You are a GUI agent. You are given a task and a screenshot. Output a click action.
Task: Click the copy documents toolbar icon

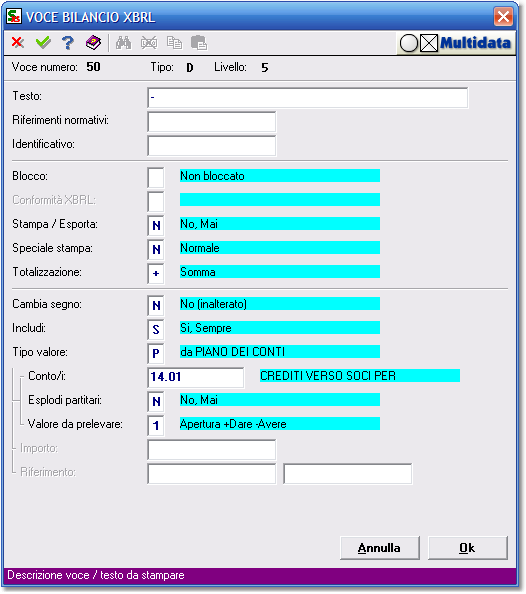pos(174,43)
